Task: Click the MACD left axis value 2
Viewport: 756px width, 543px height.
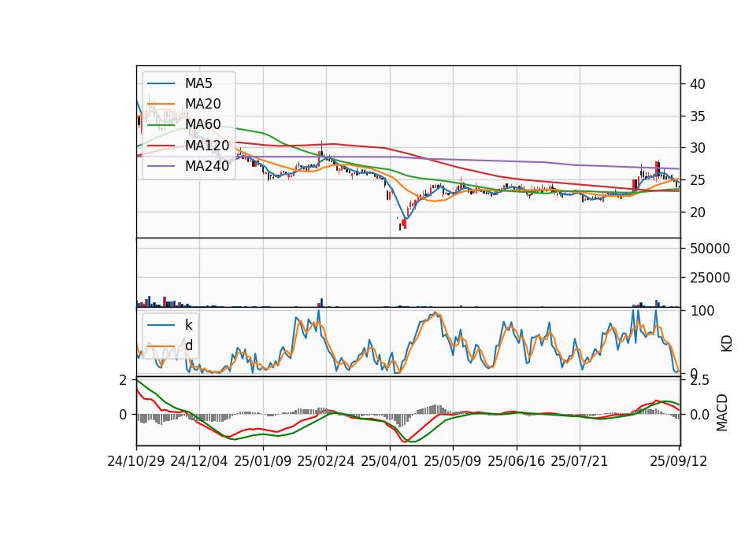Action: [x=123, y=380]
